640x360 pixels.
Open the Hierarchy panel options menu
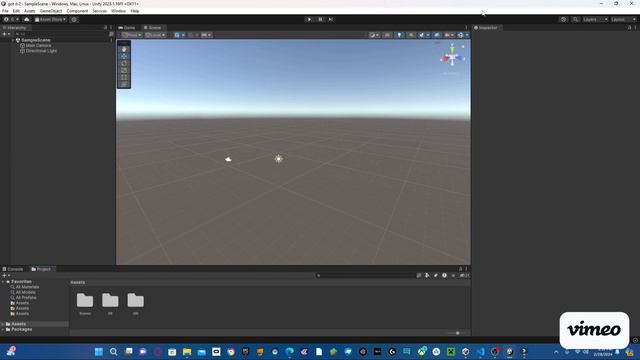111,28
